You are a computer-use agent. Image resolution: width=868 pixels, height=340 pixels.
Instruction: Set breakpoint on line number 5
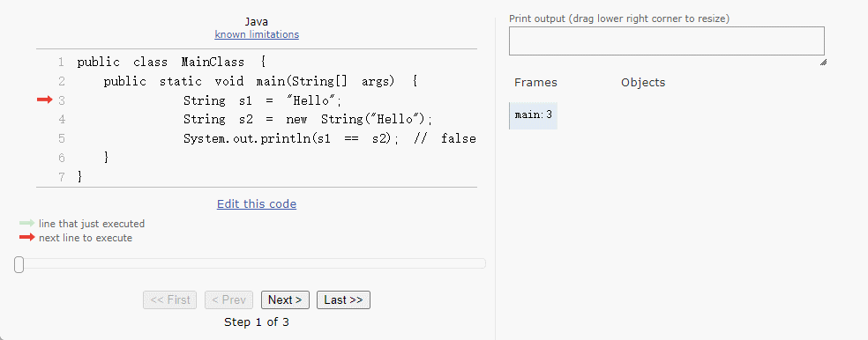[61, 138]
